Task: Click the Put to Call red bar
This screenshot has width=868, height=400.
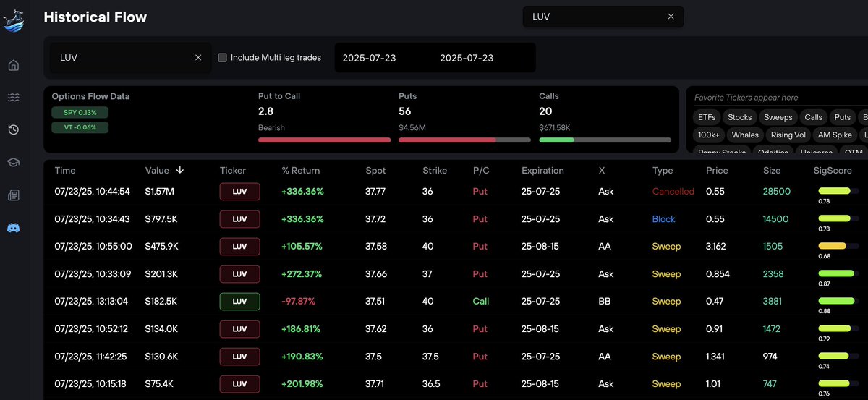Action: click(x=324, y=140)
